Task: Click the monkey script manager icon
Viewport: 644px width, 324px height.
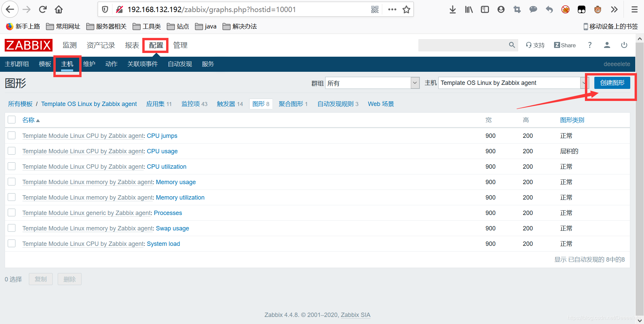Action: [598, 9]
